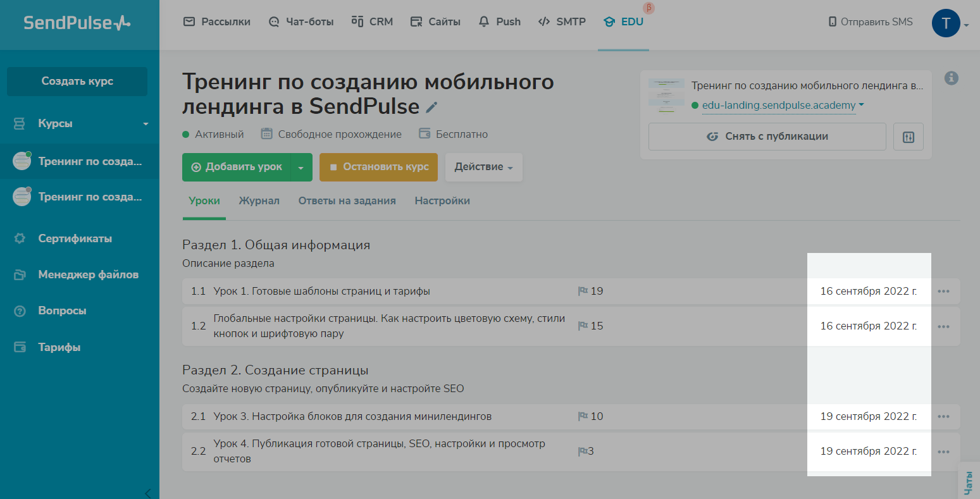Click the pencil icon to edit course title

coord(431,108)
